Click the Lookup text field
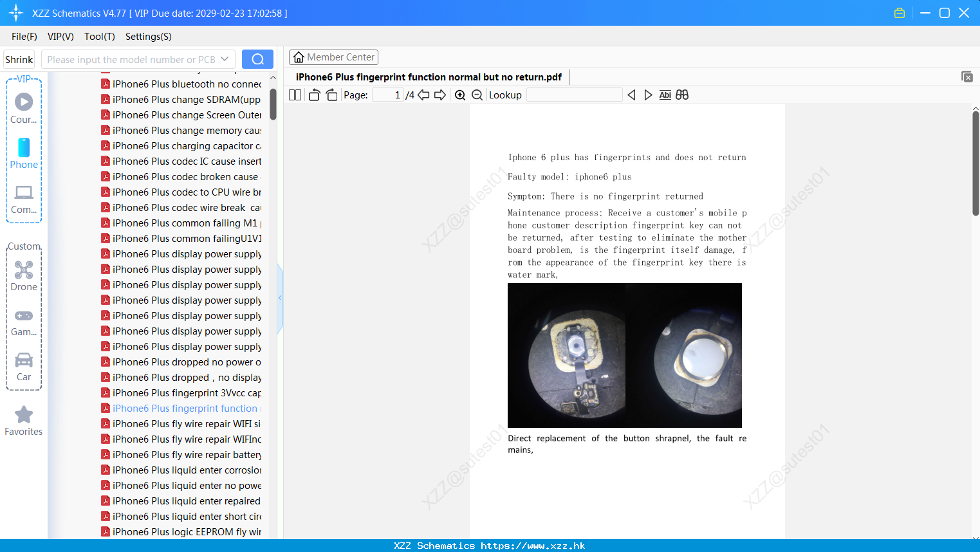This screenshot has height=552, width=980. point(574,95)
